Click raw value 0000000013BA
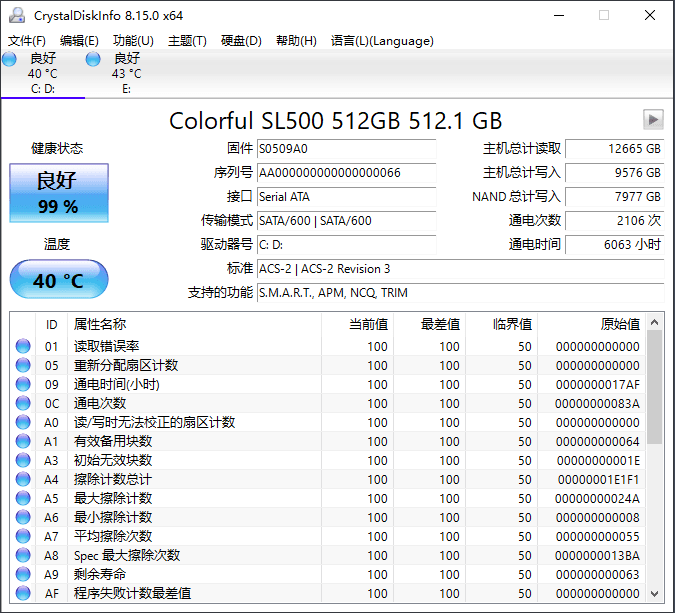 598,555
